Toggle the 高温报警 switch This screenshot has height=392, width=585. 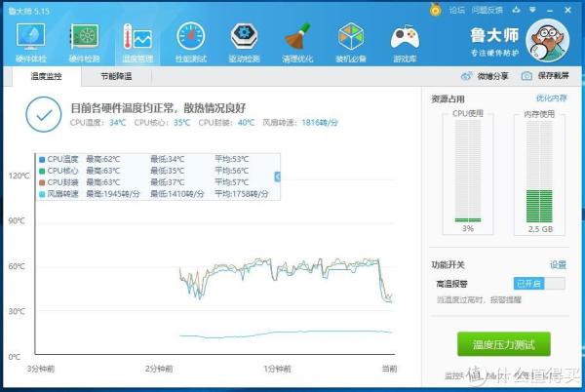coord(539,284)
